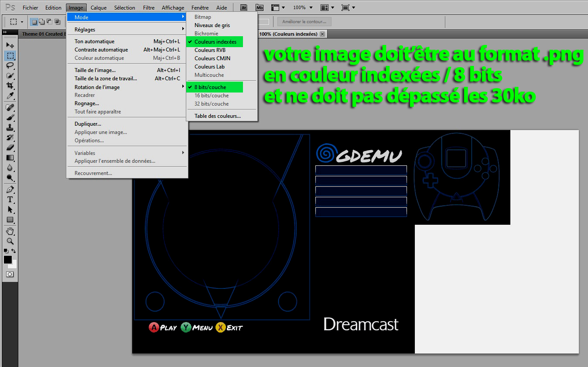Choose the Subtract from selection option
588x367 pixels.
[x=49, y=21]
